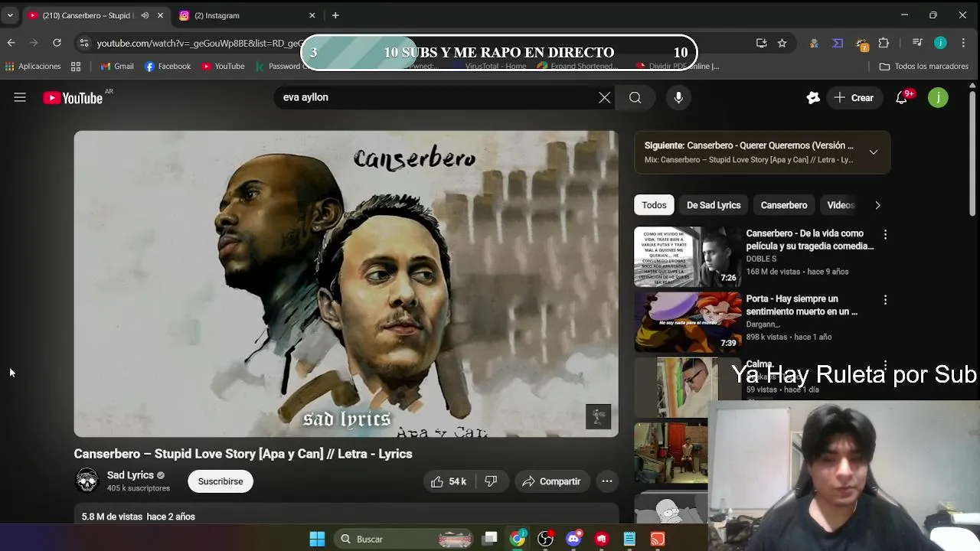Share the video via Compartir
The height and width of the screenshot is (551, 980).
pos(551,481)
